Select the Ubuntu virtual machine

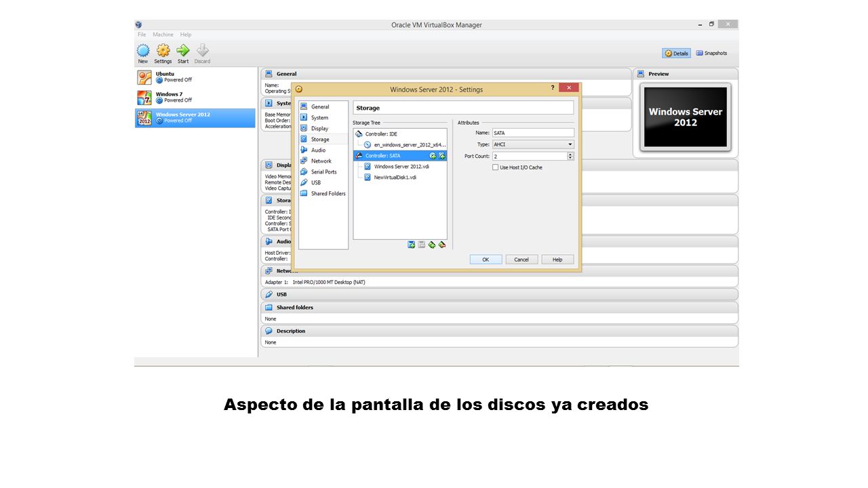195,77
